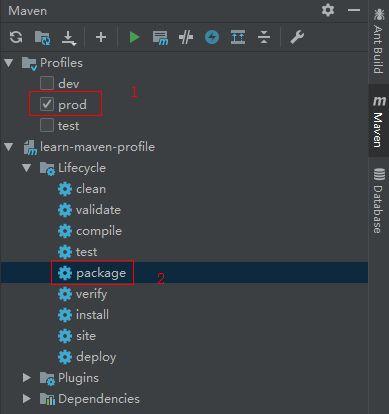
Task: Click Generate Sources and Update Folders icon
Action: 42,37
